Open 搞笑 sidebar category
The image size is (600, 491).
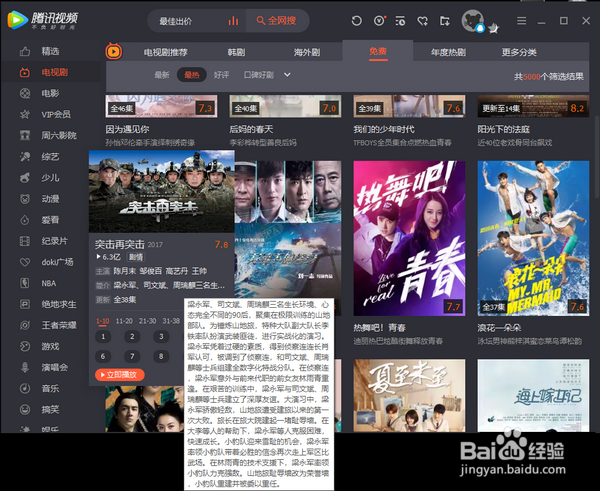point(50,410)
